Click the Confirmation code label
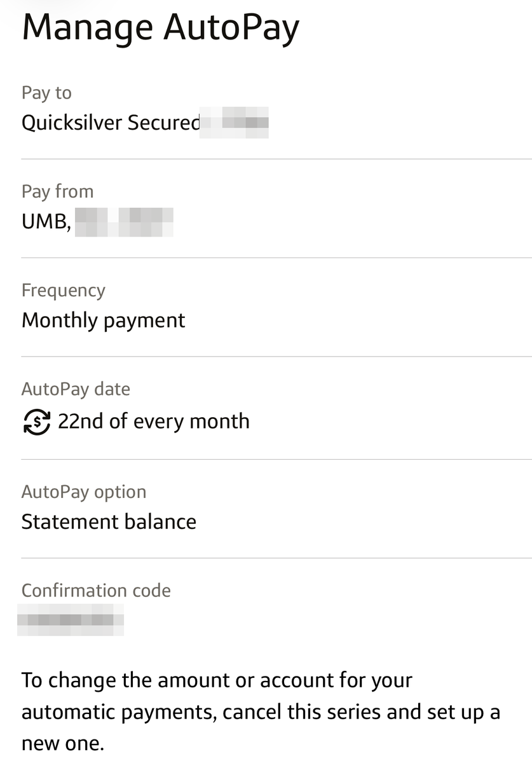 pyautogui.click(x=96, y=591)
